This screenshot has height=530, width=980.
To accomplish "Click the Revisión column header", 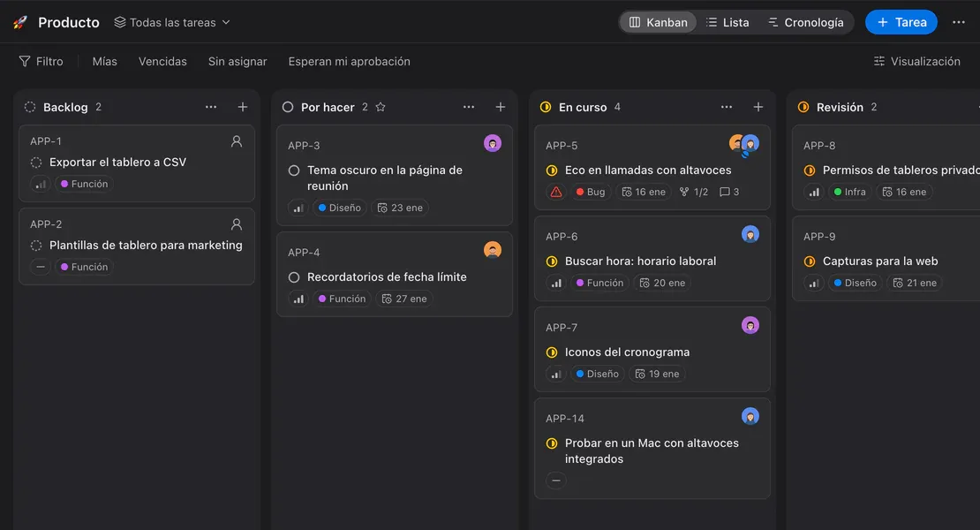I will click(x=840, y=107).
